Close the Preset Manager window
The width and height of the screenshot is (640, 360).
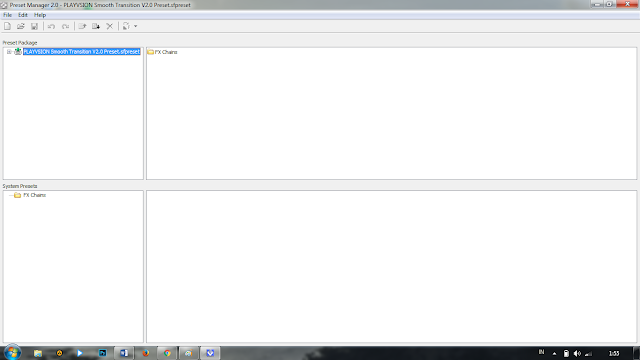click(627, 4)
